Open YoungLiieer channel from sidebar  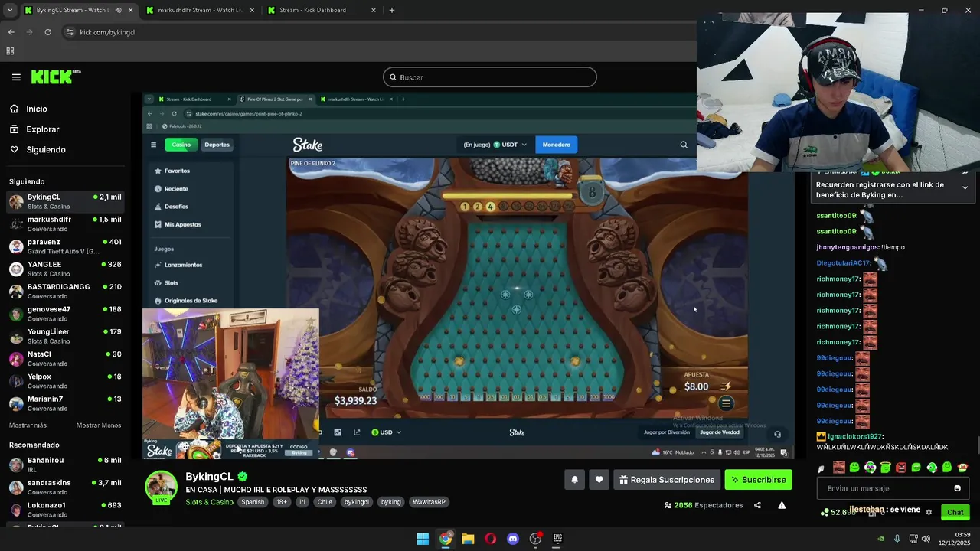point(65,336)
